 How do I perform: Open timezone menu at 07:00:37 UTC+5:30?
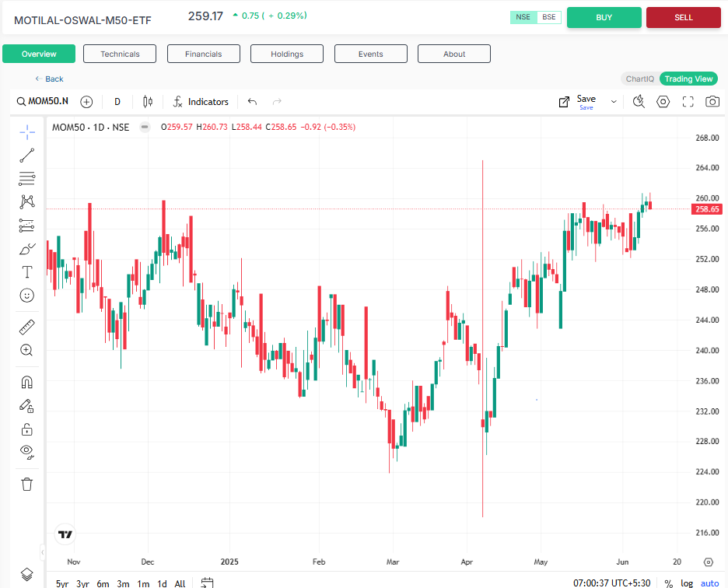coord(612,583)
